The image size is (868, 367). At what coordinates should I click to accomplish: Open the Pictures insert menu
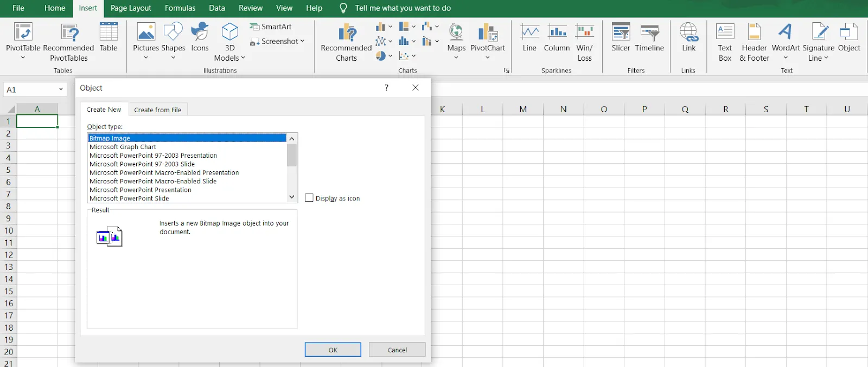pos(146,41)
